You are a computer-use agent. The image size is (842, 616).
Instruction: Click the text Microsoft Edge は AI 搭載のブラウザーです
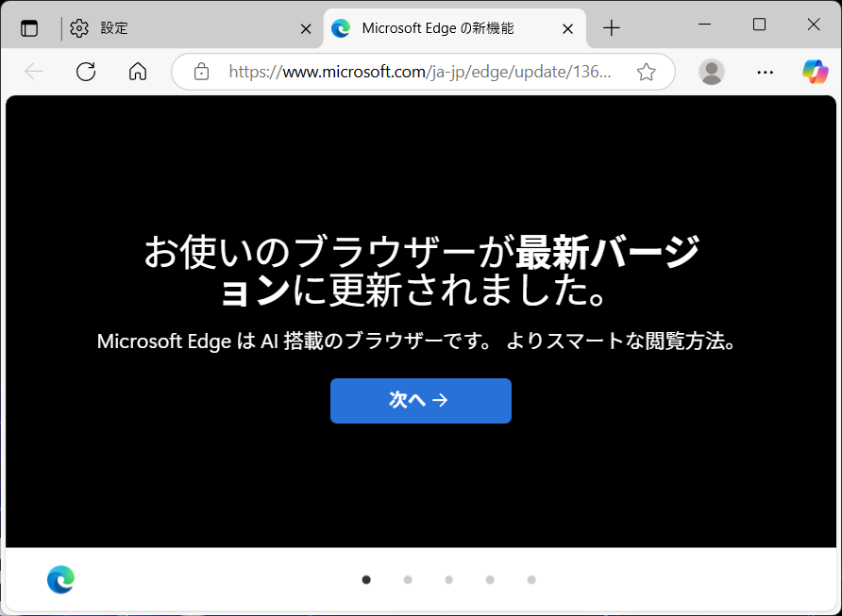[294, 341]
